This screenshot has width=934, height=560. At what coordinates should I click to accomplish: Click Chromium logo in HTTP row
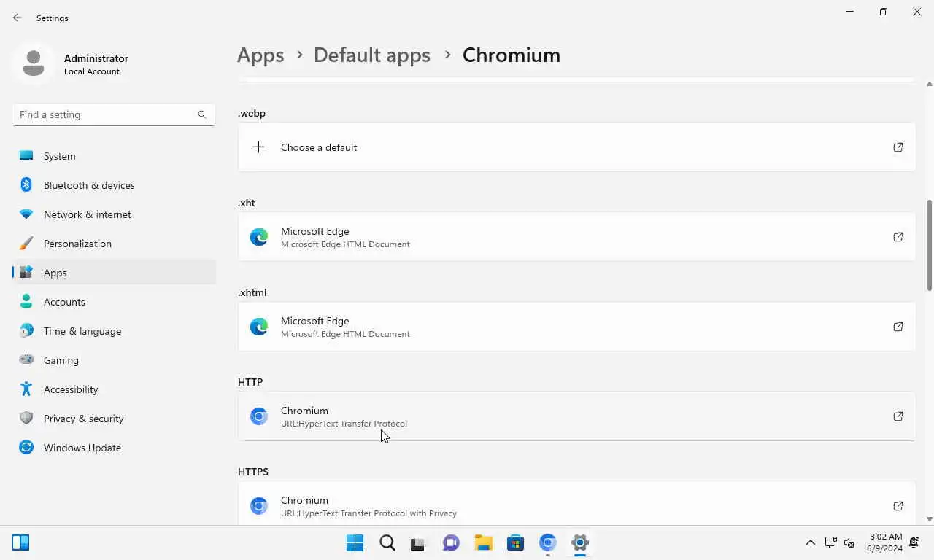coord(259,416)
